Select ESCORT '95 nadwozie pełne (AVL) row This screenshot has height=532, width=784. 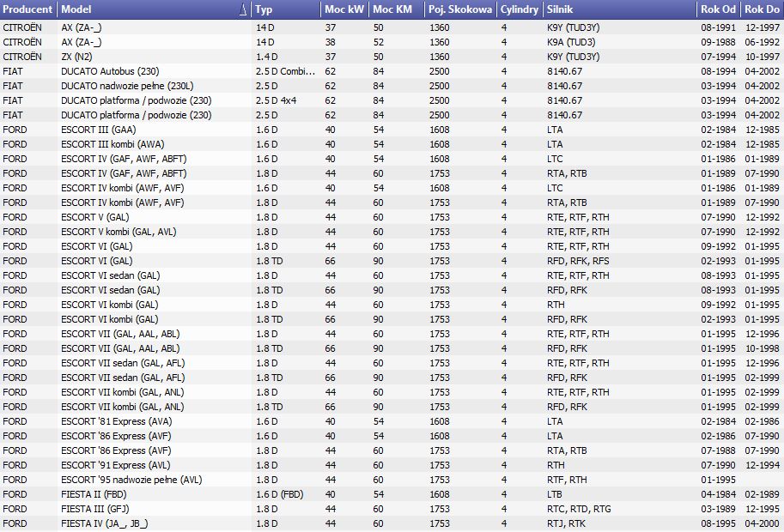(x=392, y=480)
